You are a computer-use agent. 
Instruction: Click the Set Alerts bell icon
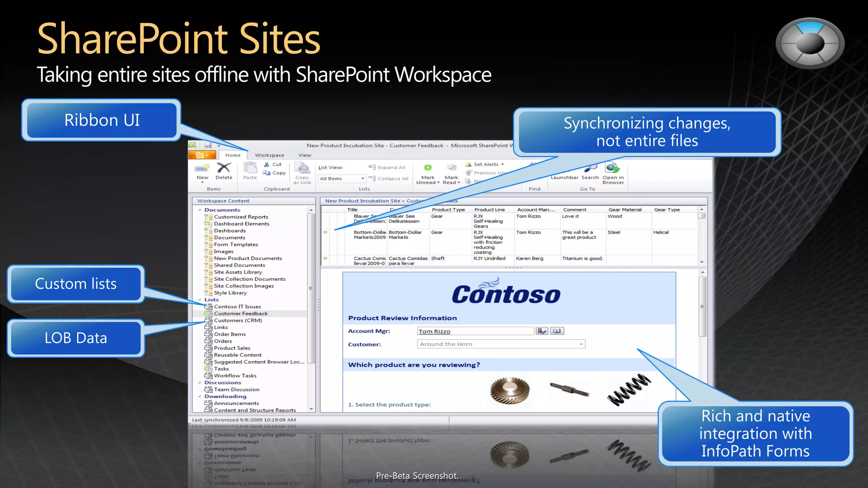click(468, 164)
